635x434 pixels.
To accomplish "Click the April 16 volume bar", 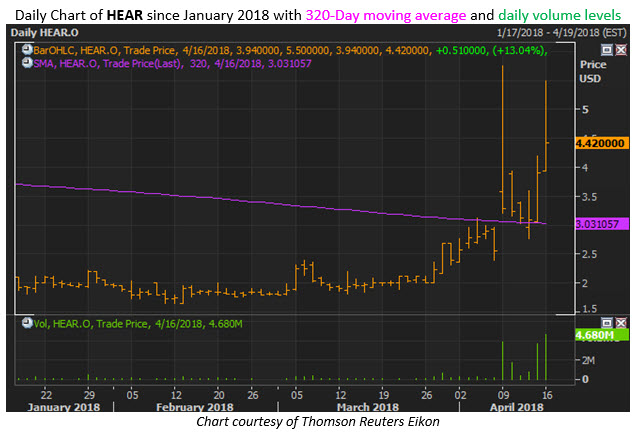I will pyautogui.click(x=546, y=357).
